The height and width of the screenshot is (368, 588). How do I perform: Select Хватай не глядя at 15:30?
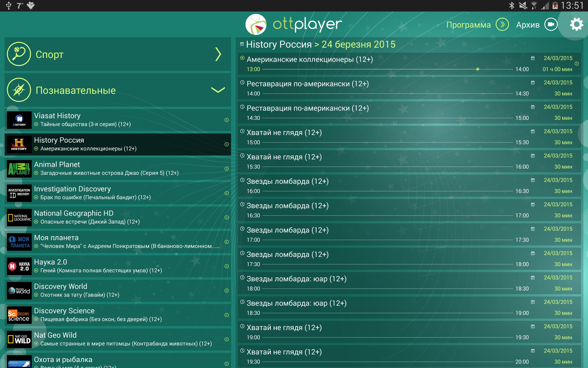[409, 161]
